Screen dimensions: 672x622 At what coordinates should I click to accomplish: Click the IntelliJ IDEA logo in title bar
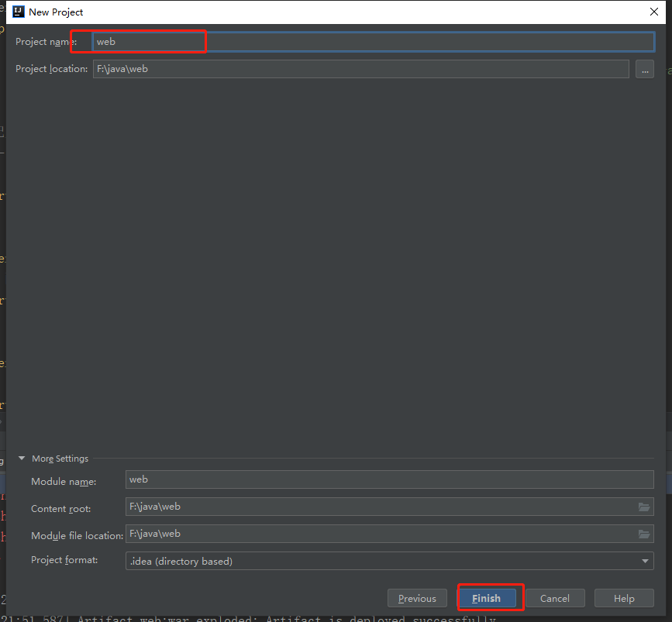click(x=17, y=12)
